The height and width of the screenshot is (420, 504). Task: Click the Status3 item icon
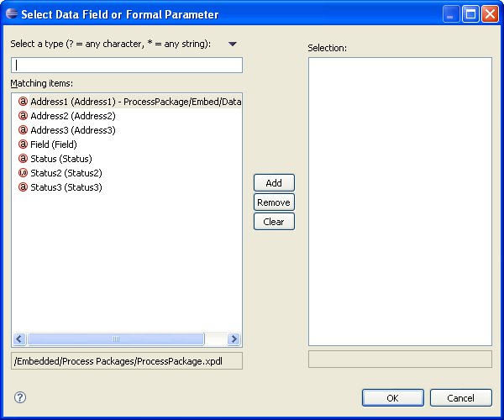coord(24,187)
